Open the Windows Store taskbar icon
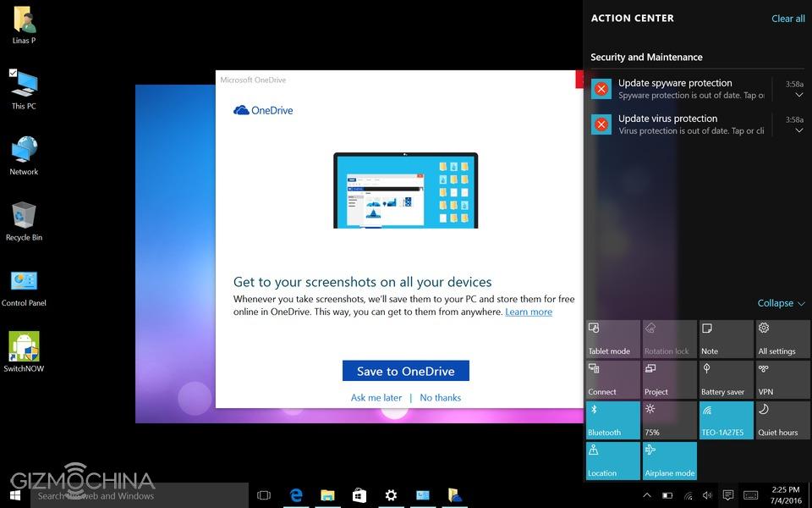Image resolution: width=812 pixels, height=508 pixels. [x=359, y=495]
